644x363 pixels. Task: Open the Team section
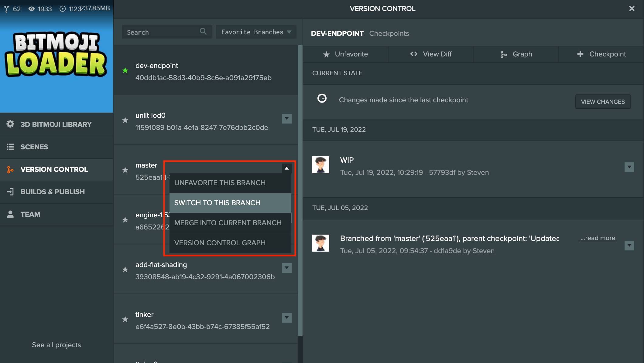(x=30, y=214)
